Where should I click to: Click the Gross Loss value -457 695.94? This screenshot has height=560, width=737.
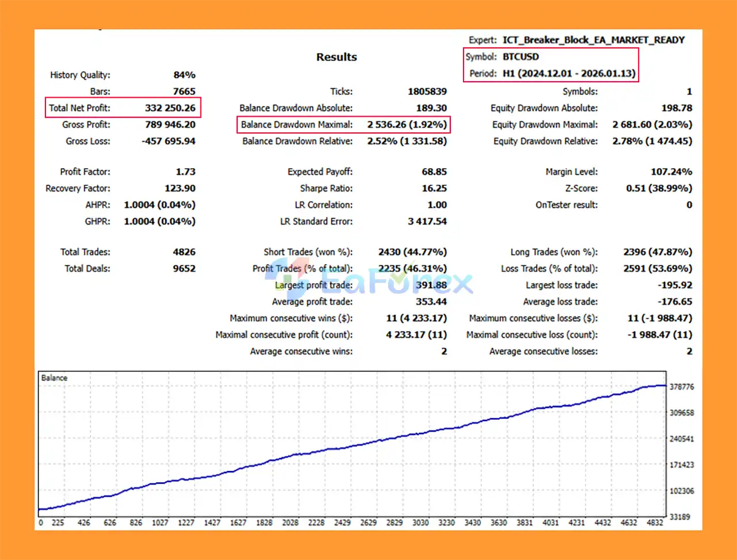(168, 141)
